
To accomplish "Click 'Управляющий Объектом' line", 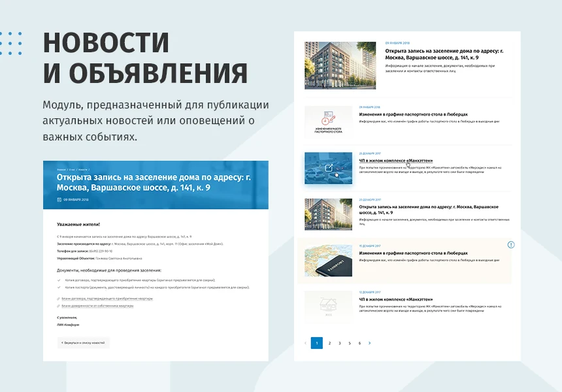I will [99, 258].
